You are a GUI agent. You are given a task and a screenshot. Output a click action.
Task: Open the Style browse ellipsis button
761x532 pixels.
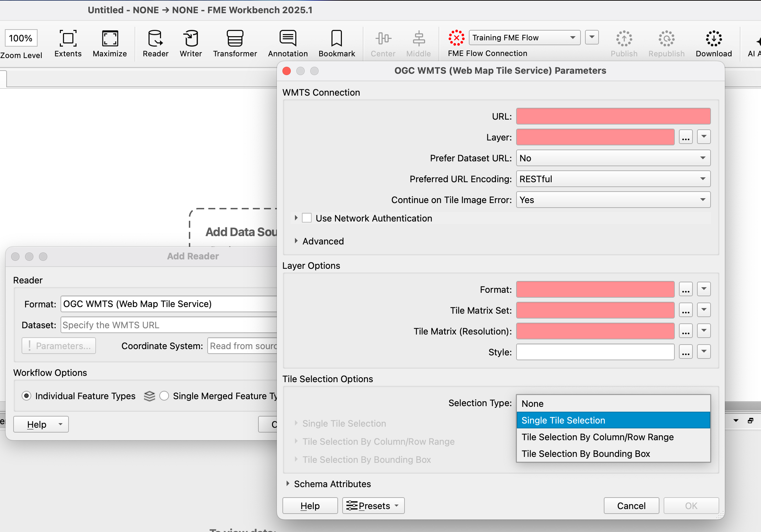pyautogui.click(x=686, y=352)
